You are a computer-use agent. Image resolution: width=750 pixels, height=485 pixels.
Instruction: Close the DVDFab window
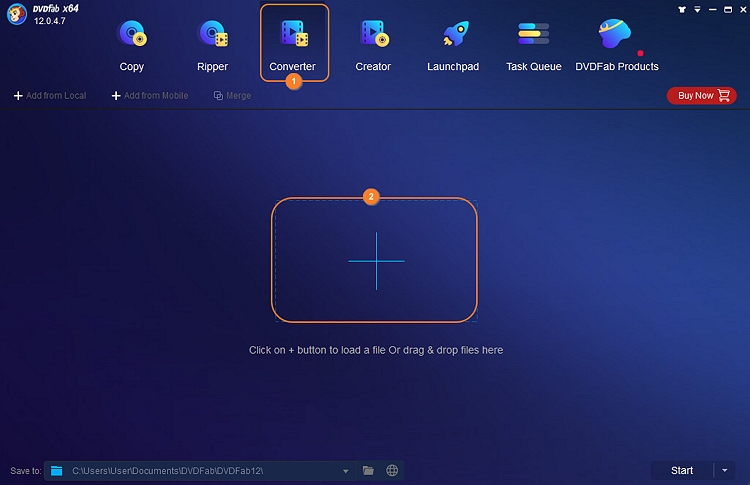coord(743,10)
